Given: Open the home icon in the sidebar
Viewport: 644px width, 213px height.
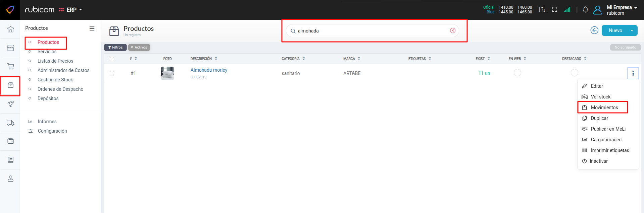Looking at the screenshot, I should click(10, 29).
